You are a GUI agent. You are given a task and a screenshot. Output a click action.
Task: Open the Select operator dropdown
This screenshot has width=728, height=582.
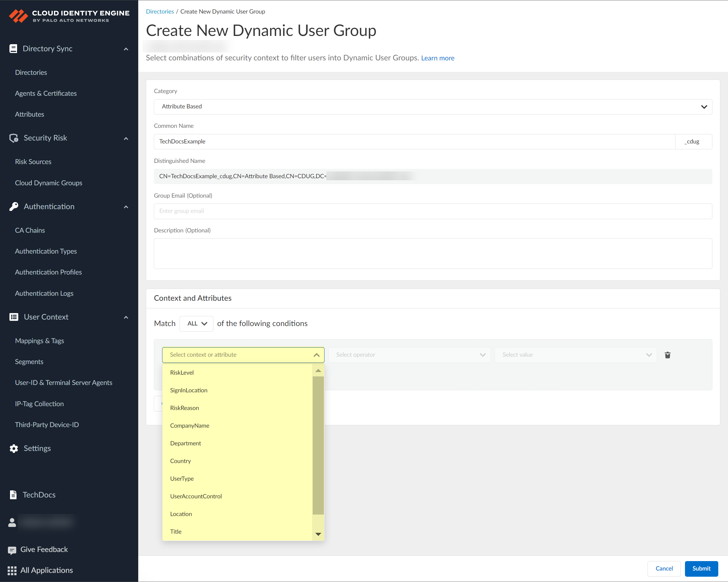click(409, 355)
